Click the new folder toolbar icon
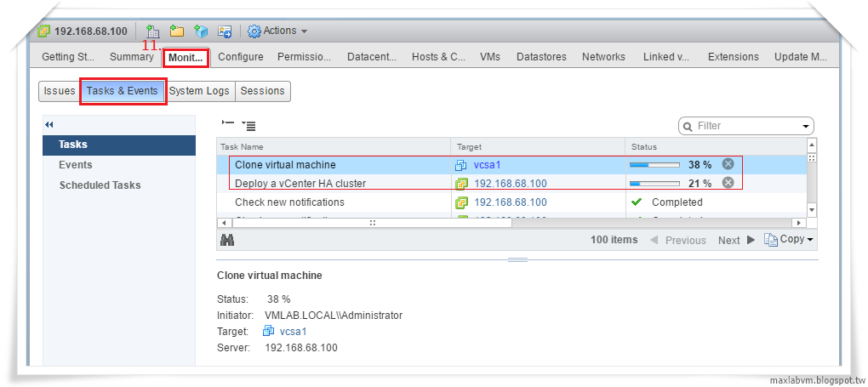Screen dimensions: 868x387 [x=177, y=31]
